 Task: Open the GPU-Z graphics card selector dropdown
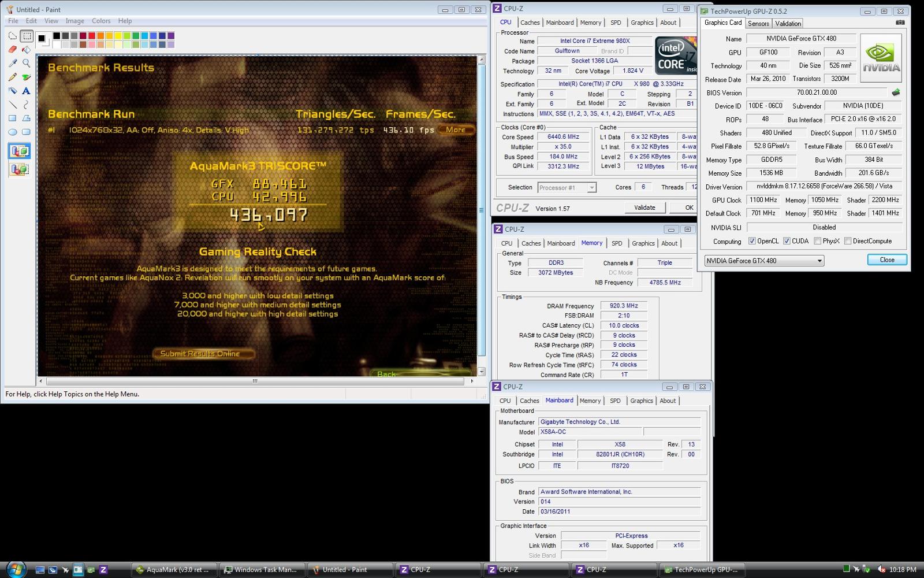pyautogui.click(x=764, y=261)
